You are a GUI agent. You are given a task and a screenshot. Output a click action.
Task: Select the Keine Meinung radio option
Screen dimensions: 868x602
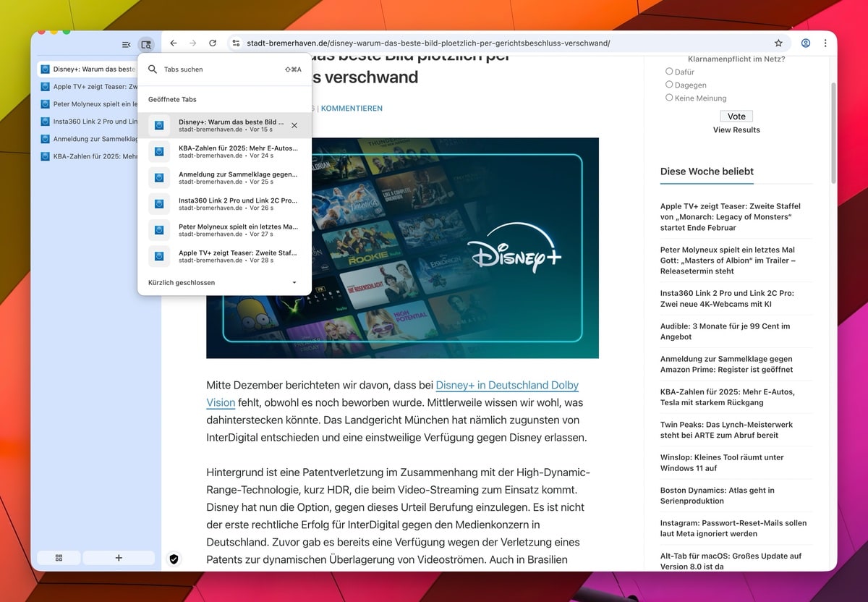click(669, 98)
